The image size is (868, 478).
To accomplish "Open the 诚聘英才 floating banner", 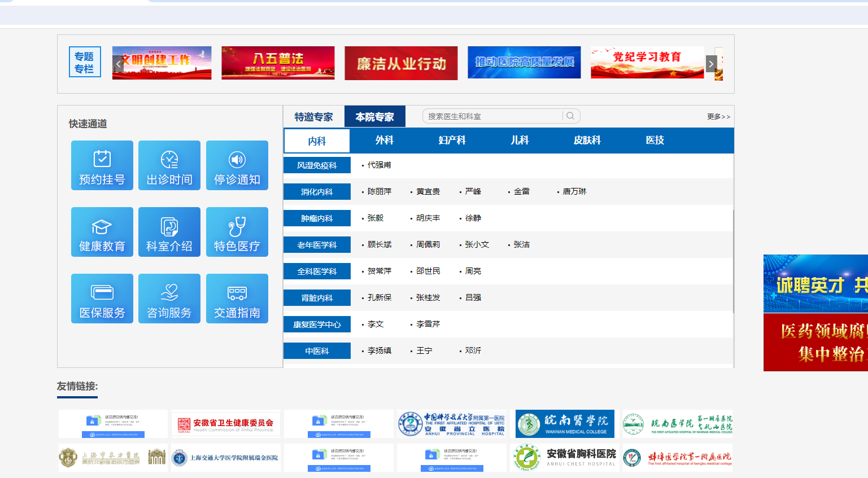I will click(x=815, y=283).
